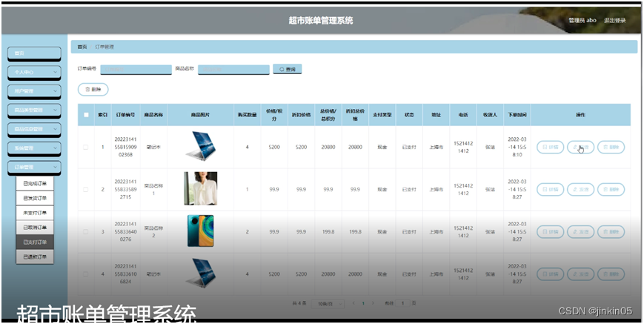
Task: Open the 已取消订单 submenu item
Action: point(35,228)
